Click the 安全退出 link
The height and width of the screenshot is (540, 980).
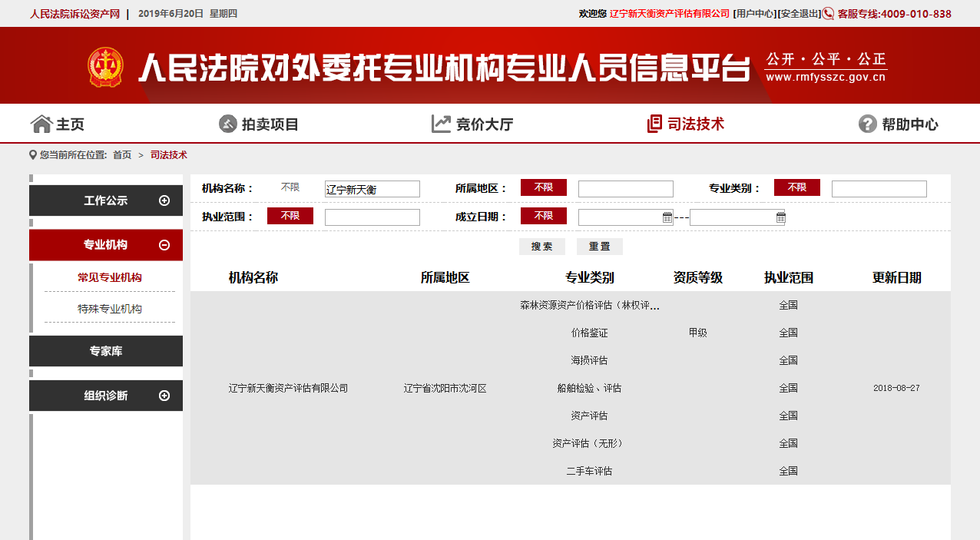pyautogui.click(x=799, y=14)
